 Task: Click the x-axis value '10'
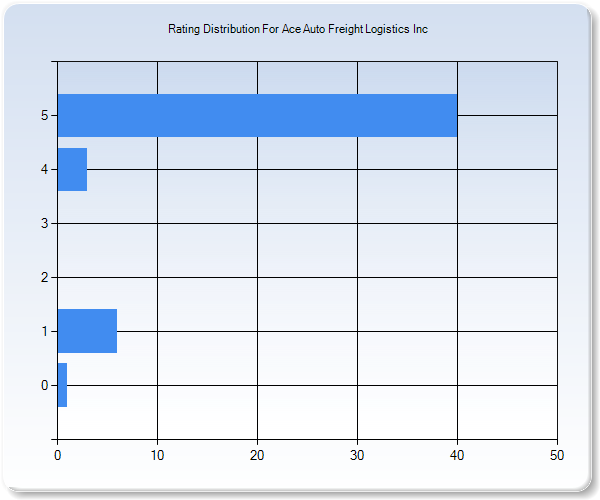click(157, 455)
